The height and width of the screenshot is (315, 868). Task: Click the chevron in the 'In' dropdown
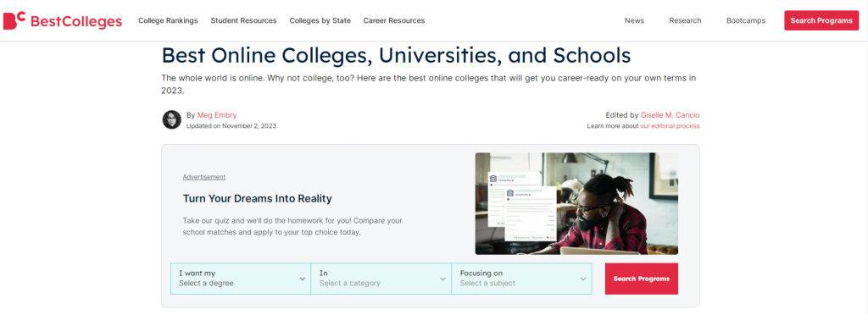tap(442, 279)
